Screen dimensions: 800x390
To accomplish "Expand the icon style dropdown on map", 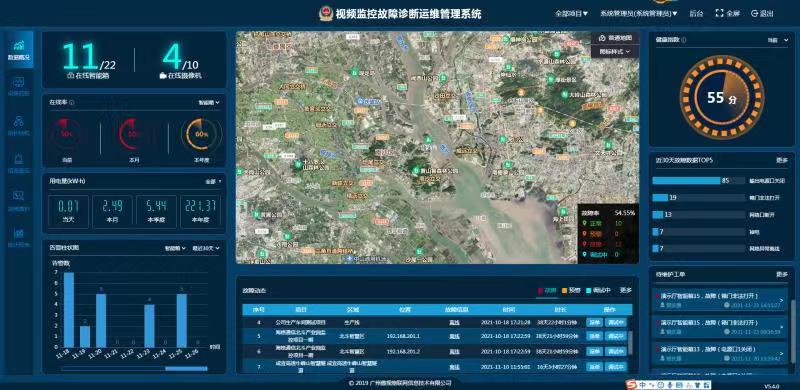I will point(615,52).
